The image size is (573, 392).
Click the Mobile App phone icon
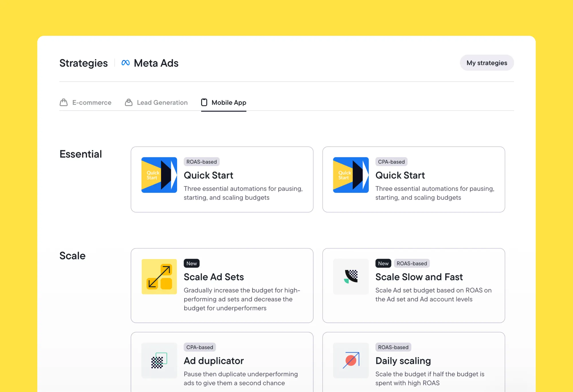click(204, 102)
